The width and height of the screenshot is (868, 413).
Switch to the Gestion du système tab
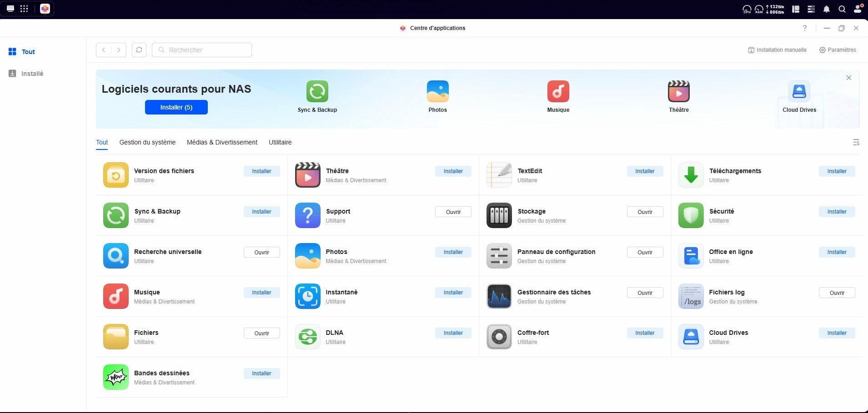click(x=147, y=142)
